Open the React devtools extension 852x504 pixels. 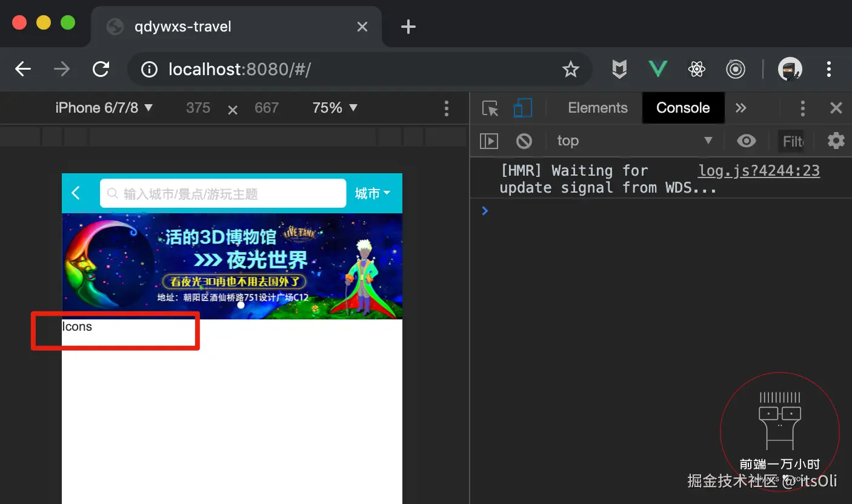697,70
